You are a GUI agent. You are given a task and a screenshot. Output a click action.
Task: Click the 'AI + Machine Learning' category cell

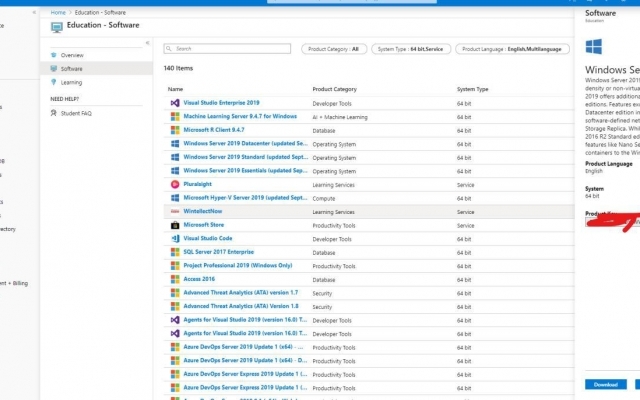point(340,117)
